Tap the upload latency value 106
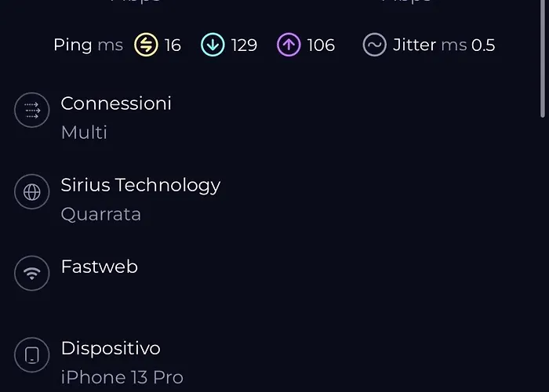This screenshot has width=549, height=392. 321,45
